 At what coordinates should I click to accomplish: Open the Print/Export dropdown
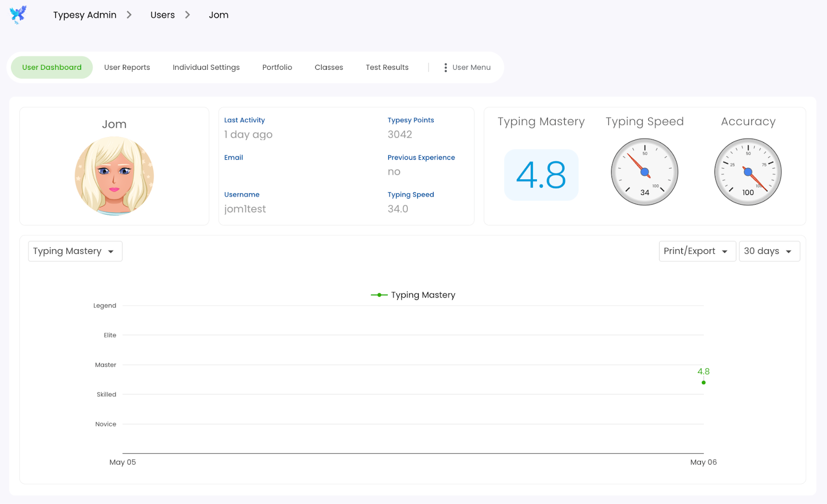coord(697,251)
